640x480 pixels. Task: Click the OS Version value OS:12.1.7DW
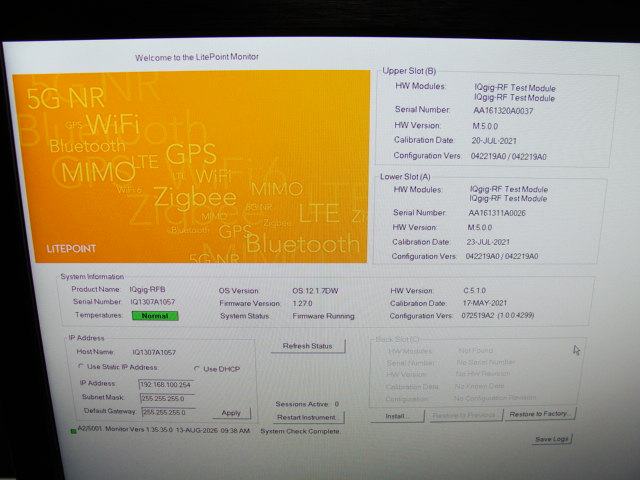(315, 291)
